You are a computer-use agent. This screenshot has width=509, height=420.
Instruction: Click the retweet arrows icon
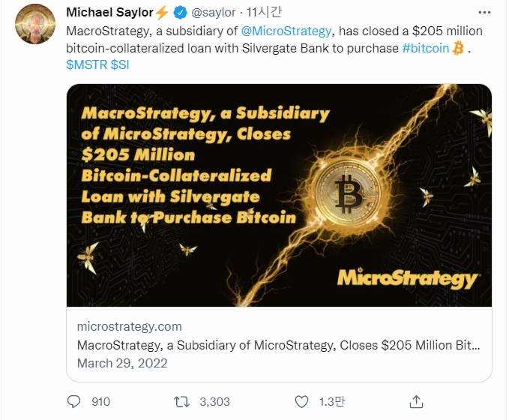click(181, 402)
